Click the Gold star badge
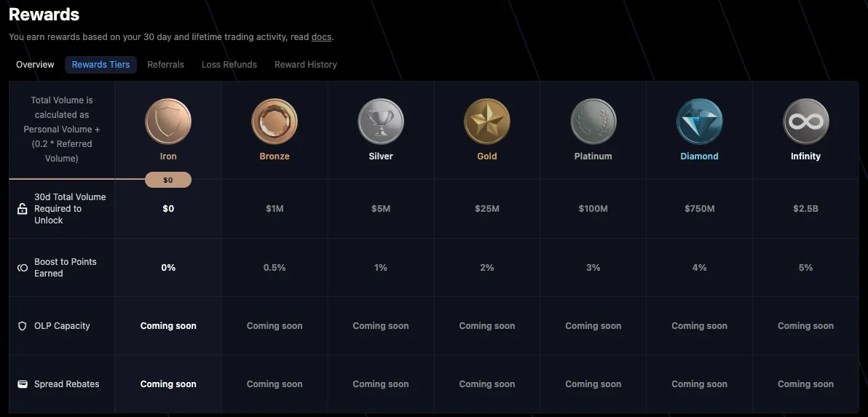This screenshot has height=417, width=868. [487, 122]
